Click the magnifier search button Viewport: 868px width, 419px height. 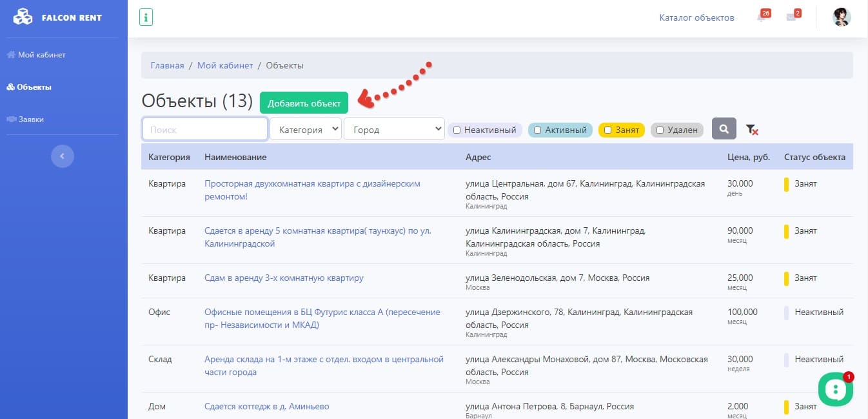tap(724, 129)
